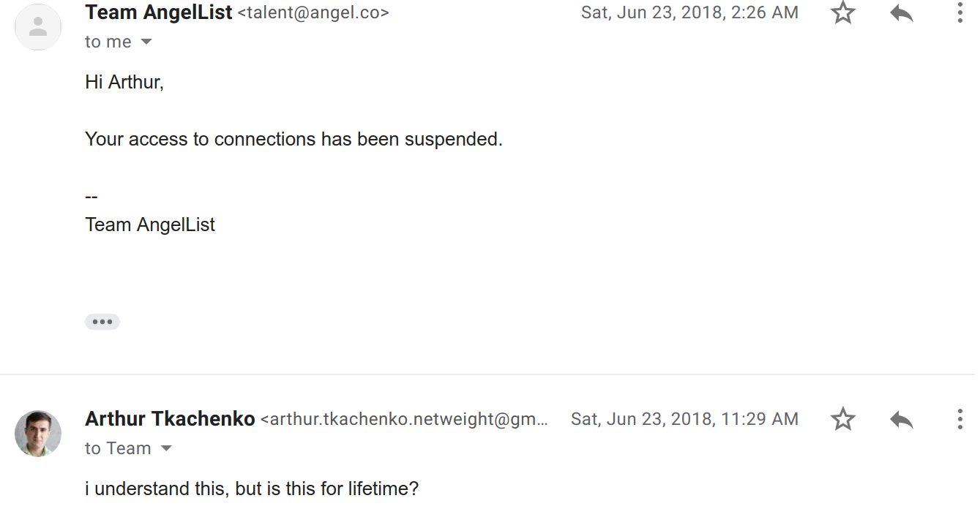Image resolution: width=980 pixels, height=509 pixels.
Task: Click the 'Hi Arthur,' greeting line
Action: click(x=124, y=82)
